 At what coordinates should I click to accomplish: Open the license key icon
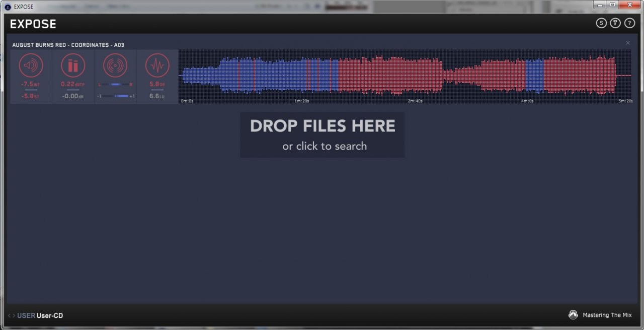615,23
